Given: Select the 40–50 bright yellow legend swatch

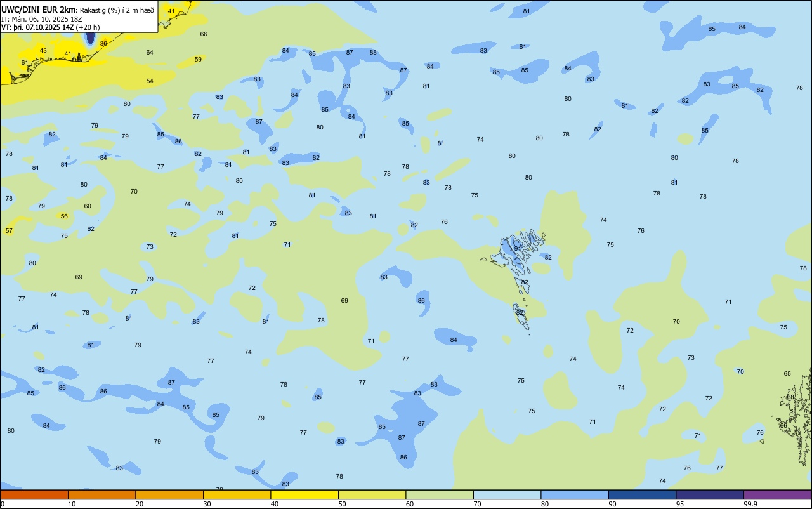Looking at the screenshot, I should 304,494.
